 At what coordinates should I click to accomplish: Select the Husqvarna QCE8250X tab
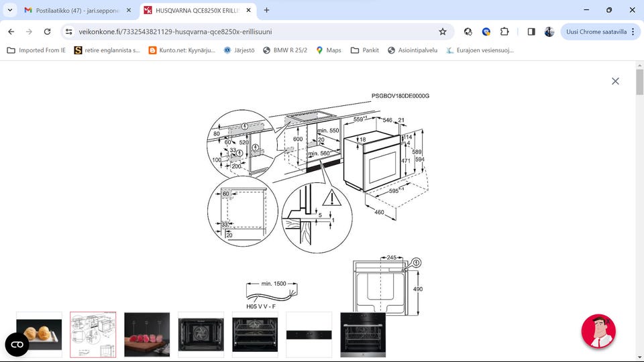click(x=197, y=10)
